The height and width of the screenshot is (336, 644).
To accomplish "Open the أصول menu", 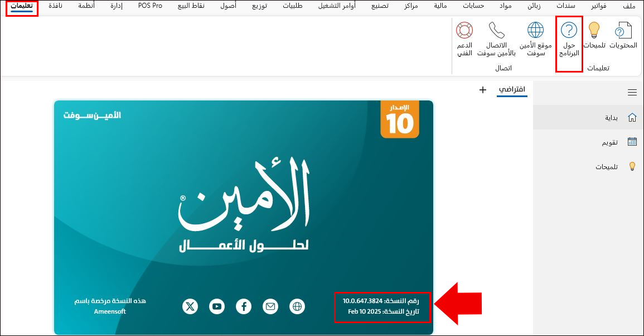I will click(x=228, y=6).
